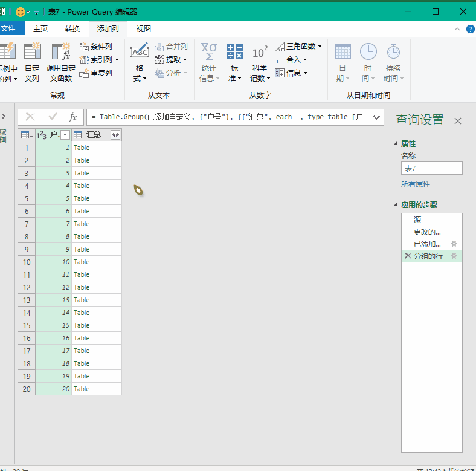
Task: Switch to the 视图 view tab
Action: click(144, 29)
